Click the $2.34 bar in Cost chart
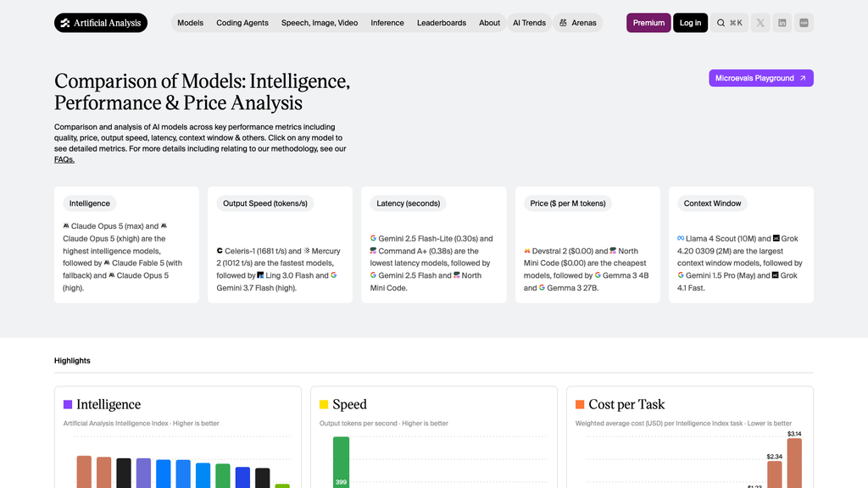Viewport: 868px width, 488px height. click(775, 474)
